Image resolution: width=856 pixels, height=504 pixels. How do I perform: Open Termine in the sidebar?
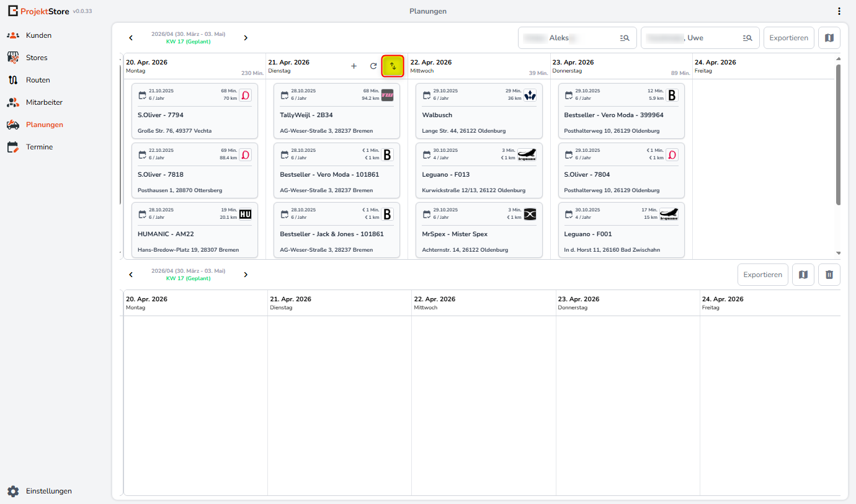click(39, 147)
